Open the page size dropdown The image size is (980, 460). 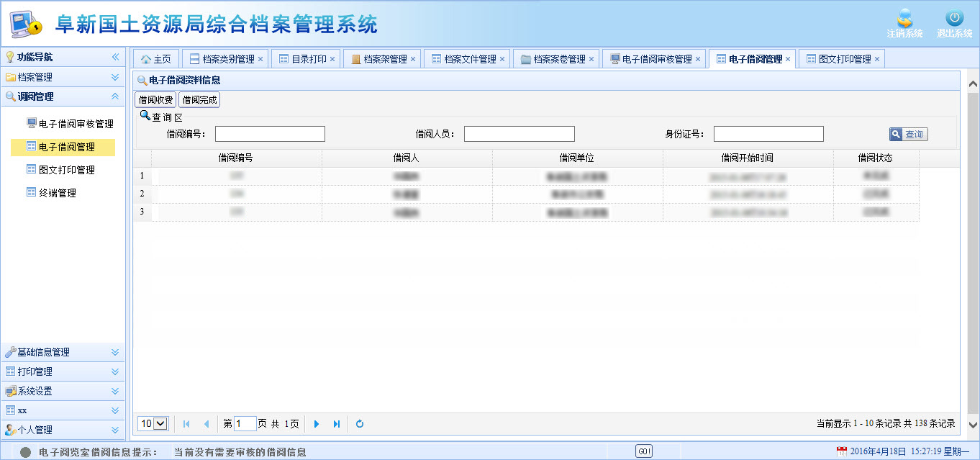[x=153, y=424]
